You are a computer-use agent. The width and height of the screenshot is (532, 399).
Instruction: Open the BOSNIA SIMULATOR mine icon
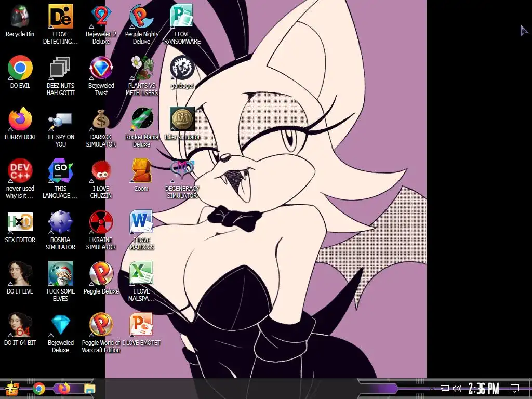pos(60,222)
